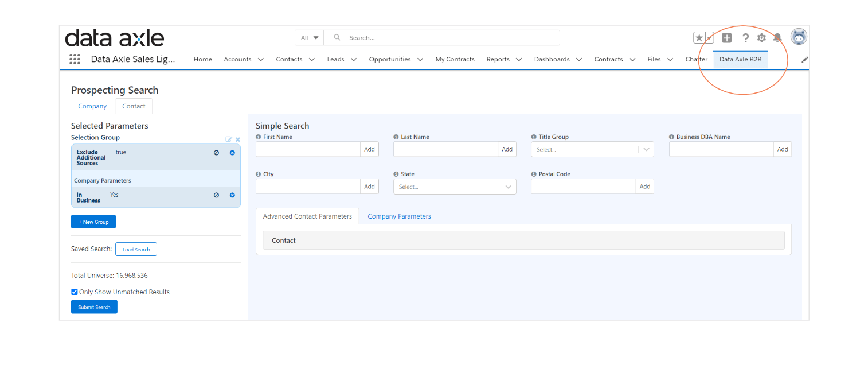
Task: Open the Help question mark icon
Action: click(745, 38)
